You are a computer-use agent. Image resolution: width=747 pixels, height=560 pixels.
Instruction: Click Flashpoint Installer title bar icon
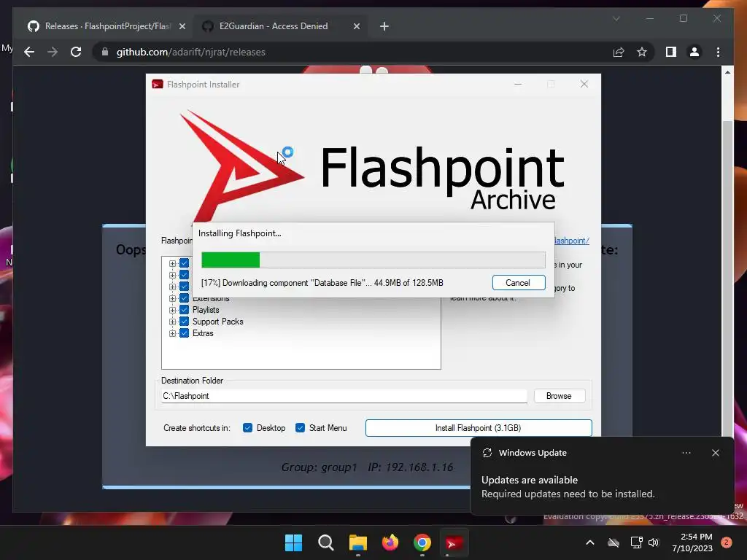(158, 85)
